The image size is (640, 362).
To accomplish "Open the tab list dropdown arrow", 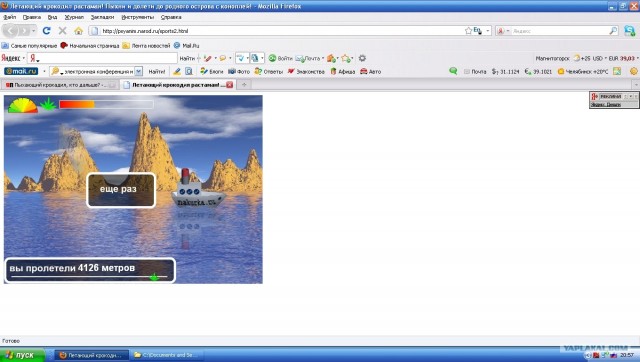I will coord(636,84).
